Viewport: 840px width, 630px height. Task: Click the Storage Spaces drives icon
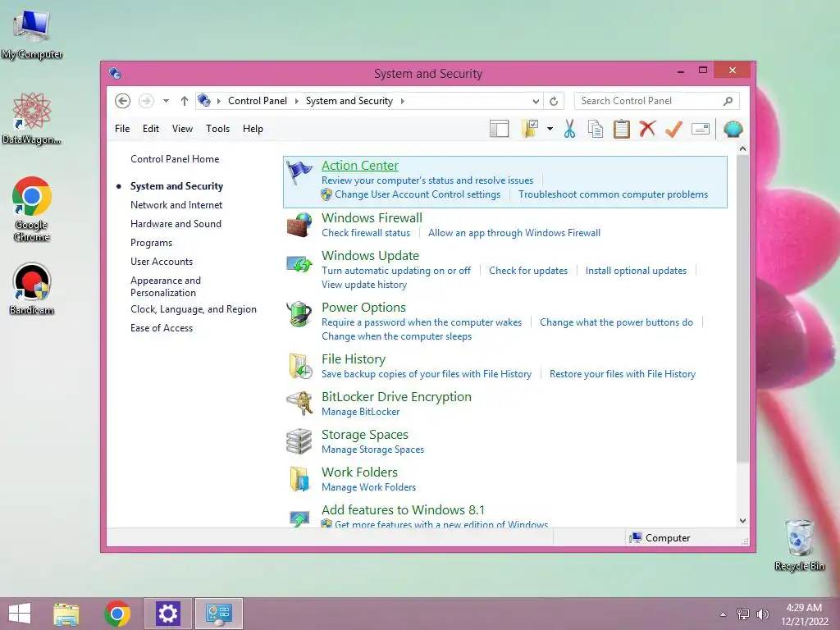coord(299,441)
